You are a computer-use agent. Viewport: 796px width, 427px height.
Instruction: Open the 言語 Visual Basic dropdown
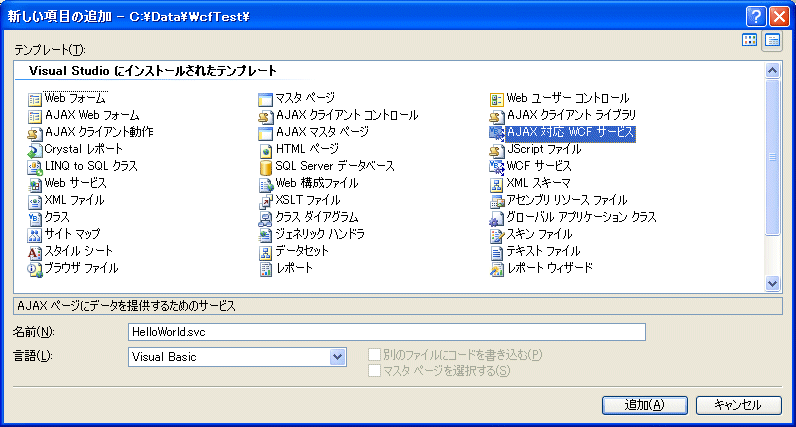coord(337,357)
